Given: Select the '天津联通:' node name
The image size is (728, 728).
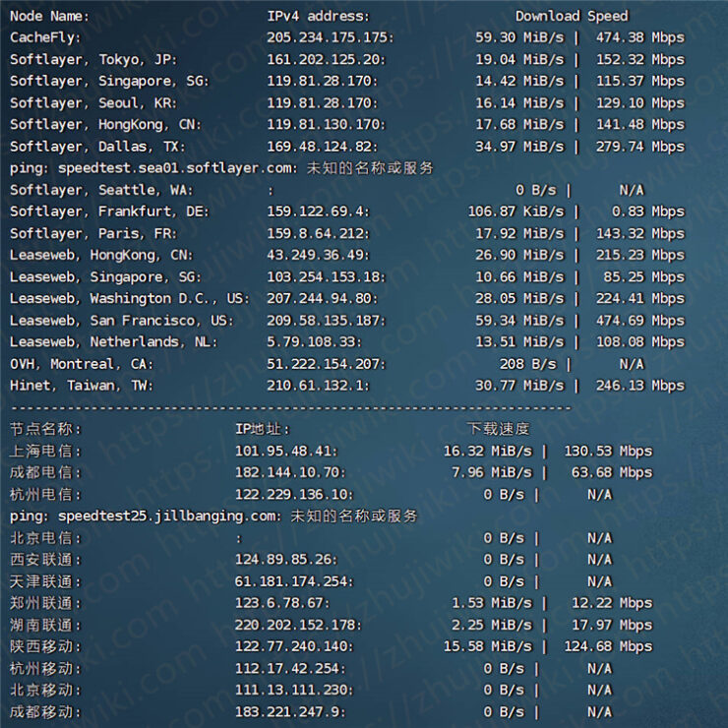Looking at the screenshot, I should [45, 581].
